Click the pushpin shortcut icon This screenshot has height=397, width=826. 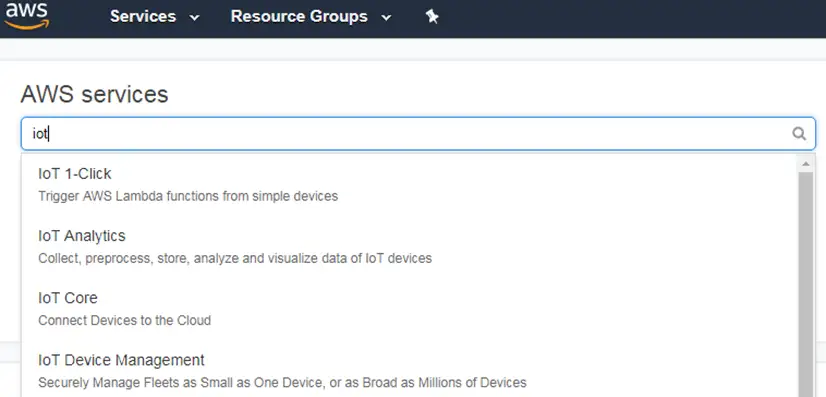432,17
